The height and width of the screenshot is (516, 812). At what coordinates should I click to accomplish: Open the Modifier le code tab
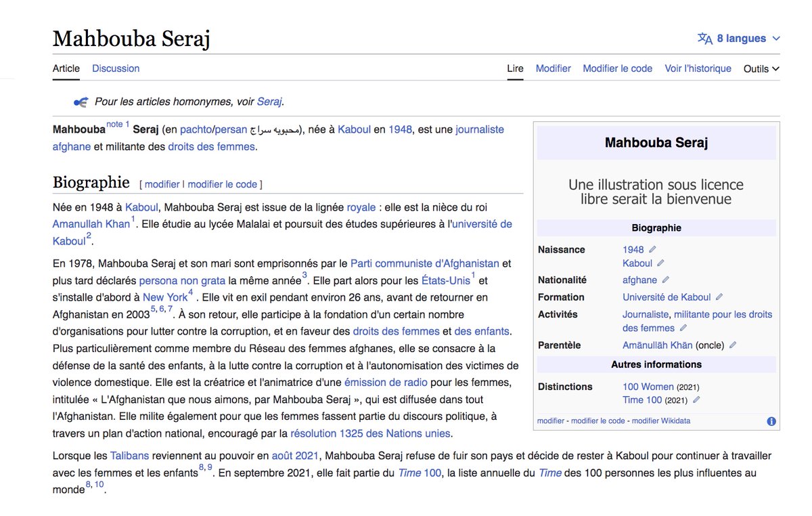[x=618, y=68]
